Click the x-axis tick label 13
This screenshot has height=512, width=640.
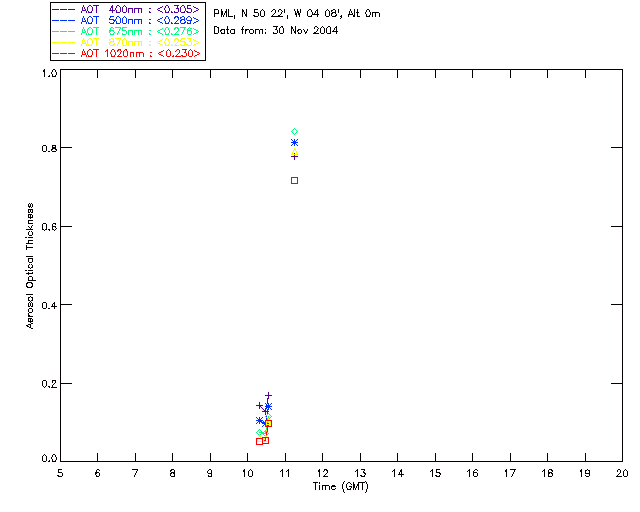point(360,473)
